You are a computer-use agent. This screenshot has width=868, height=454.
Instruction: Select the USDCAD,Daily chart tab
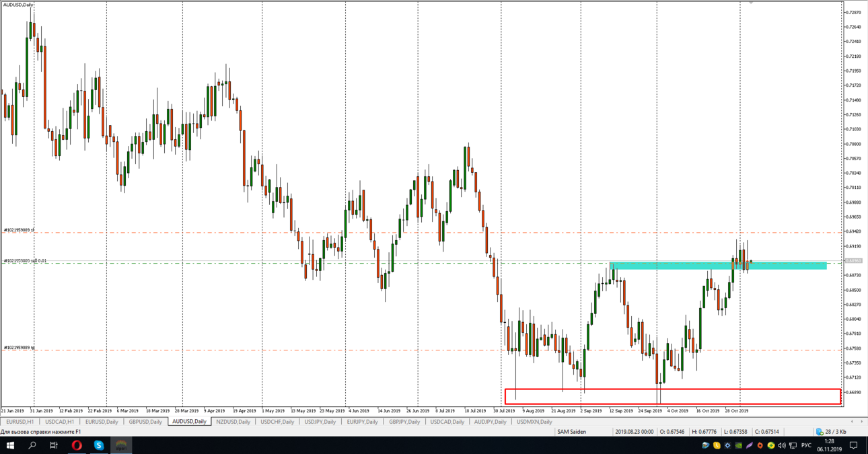[447, 422]
